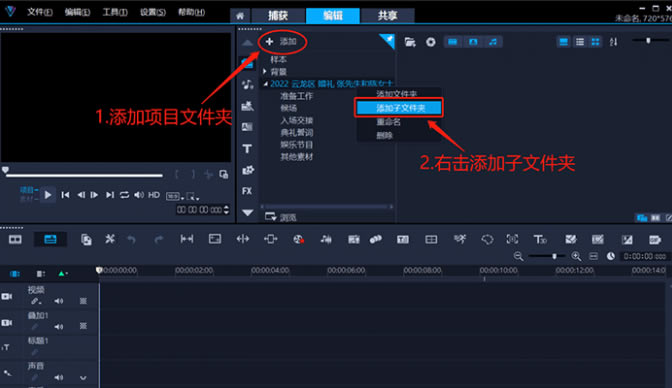Toggle show photos filter in library
This screenshot has width=672, height=388.
click(473, 42)
